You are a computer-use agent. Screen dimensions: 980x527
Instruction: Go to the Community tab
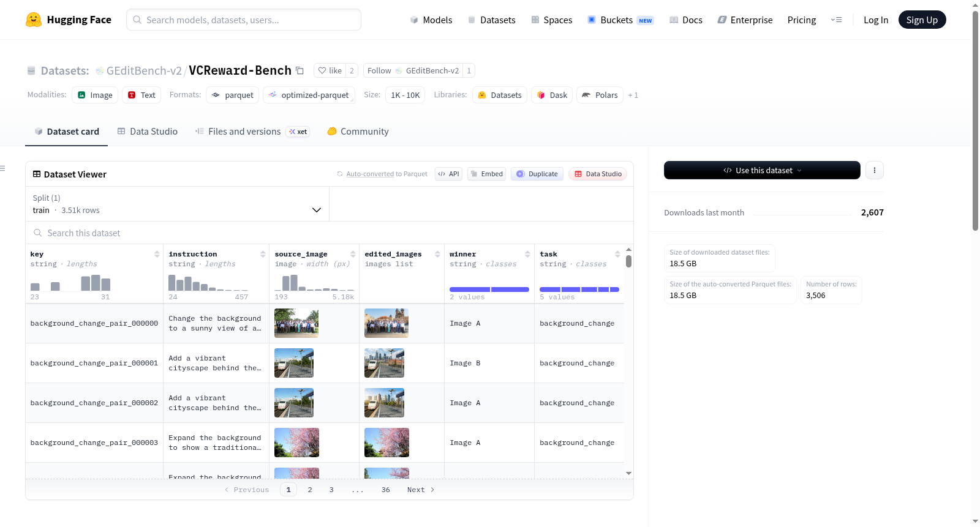tap(358, 131)
